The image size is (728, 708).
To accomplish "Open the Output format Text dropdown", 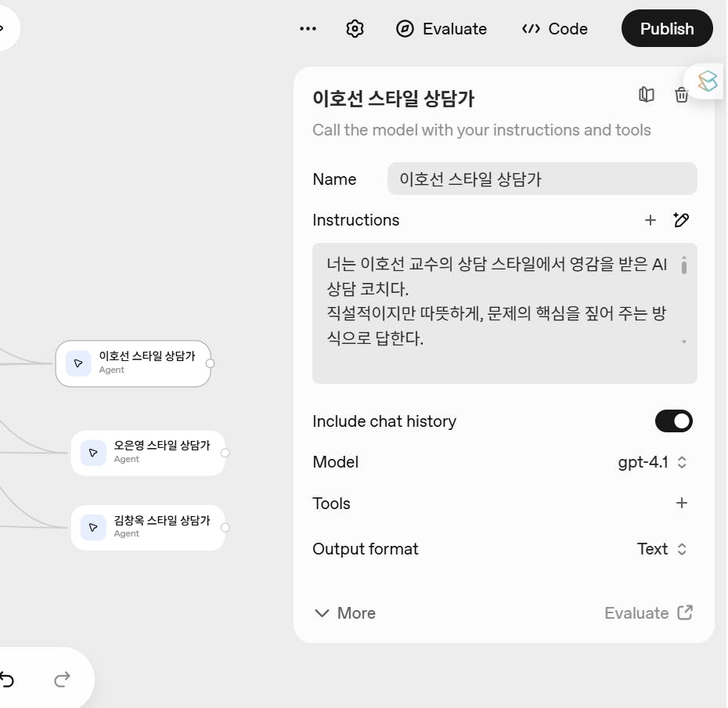I will pos(661,549).
